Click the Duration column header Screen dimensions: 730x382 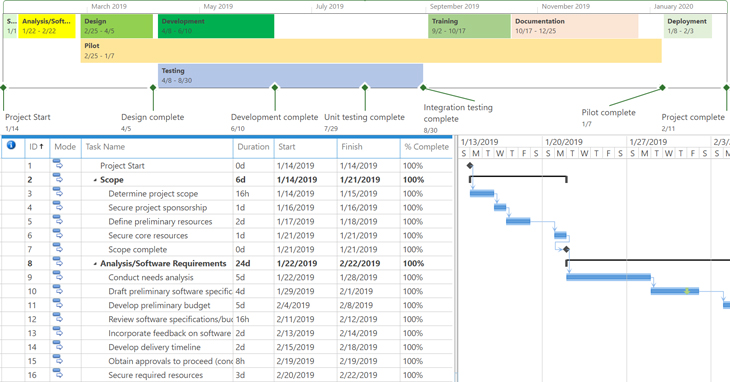[253, 147]
